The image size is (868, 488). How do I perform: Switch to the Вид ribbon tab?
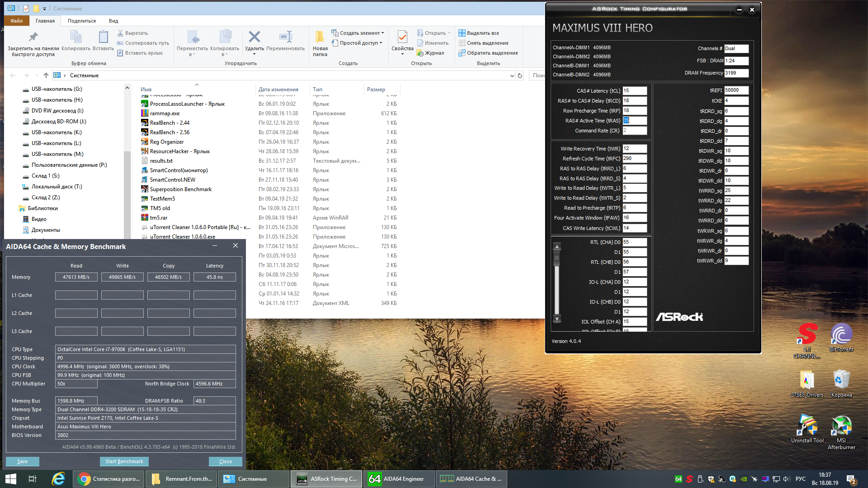pyautogui.click(x=113, y=21)
